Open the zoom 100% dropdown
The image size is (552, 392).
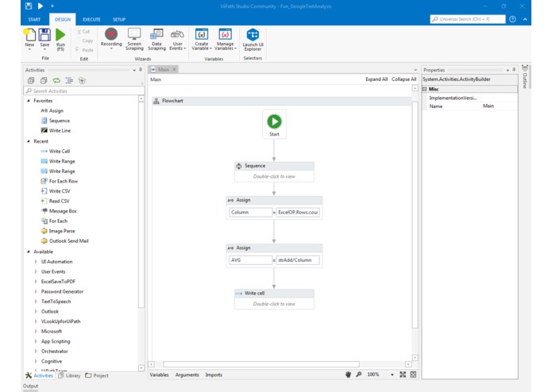(x=392, y=375)
